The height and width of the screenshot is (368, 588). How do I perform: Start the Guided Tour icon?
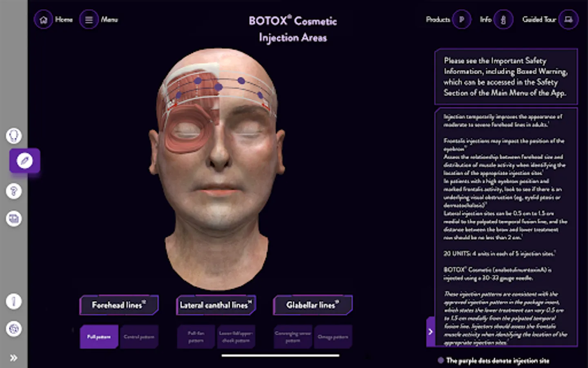point(568,20)
